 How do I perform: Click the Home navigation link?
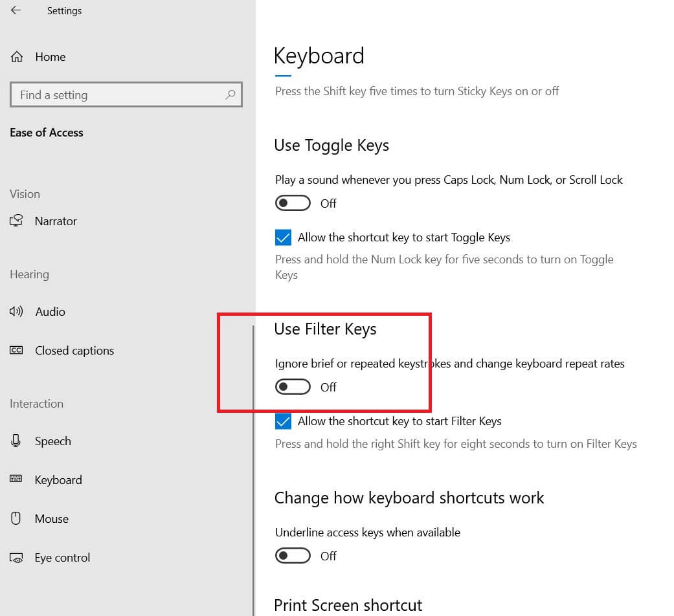(50, 56)
